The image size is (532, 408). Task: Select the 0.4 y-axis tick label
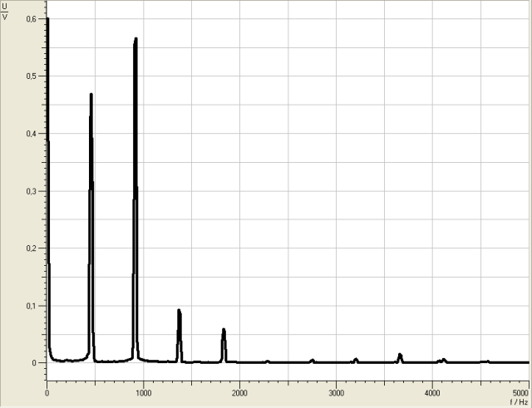coord(32,134)
